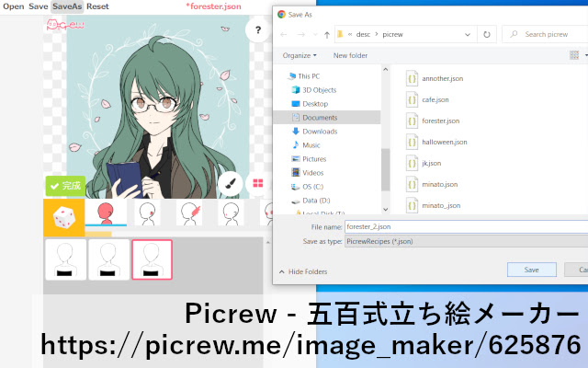The image size is (588, 368).
Task: Select the forester.json file
Action: (x=433, y=121)
